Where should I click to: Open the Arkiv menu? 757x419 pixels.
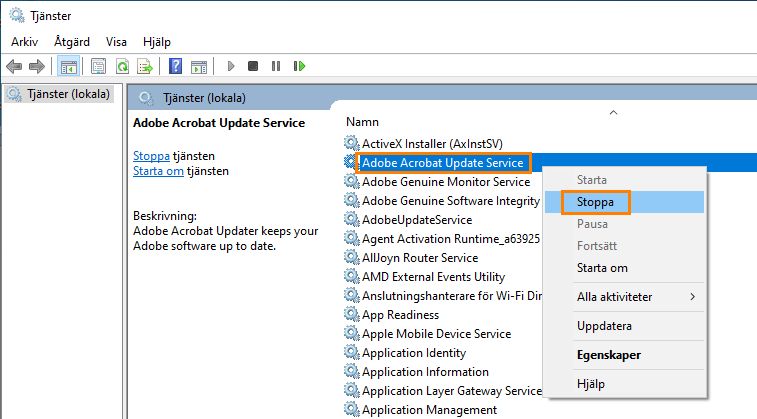tap(24, 41)
